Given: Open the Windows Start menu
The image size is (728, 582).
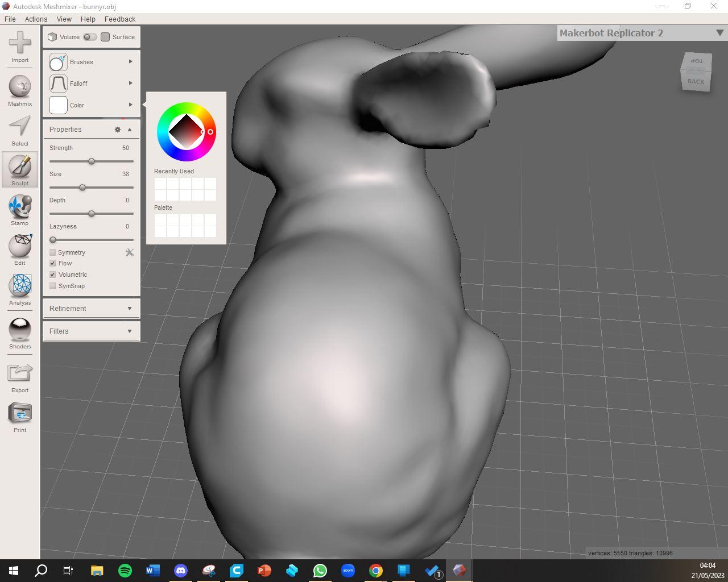Looking at the screenshot, I should (x=14, y=571).
